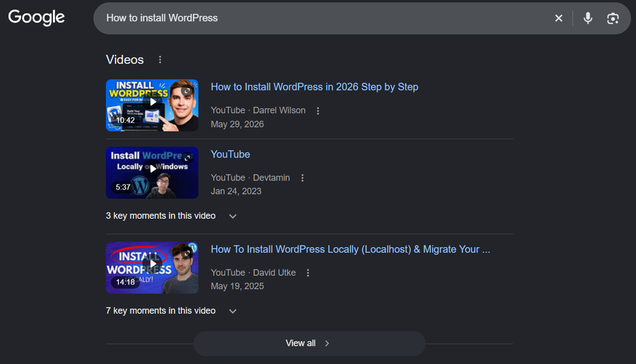Screen dimensions: 636x364
Task: Open more options for Darrel Wilson video
Action: coord(318,111)
